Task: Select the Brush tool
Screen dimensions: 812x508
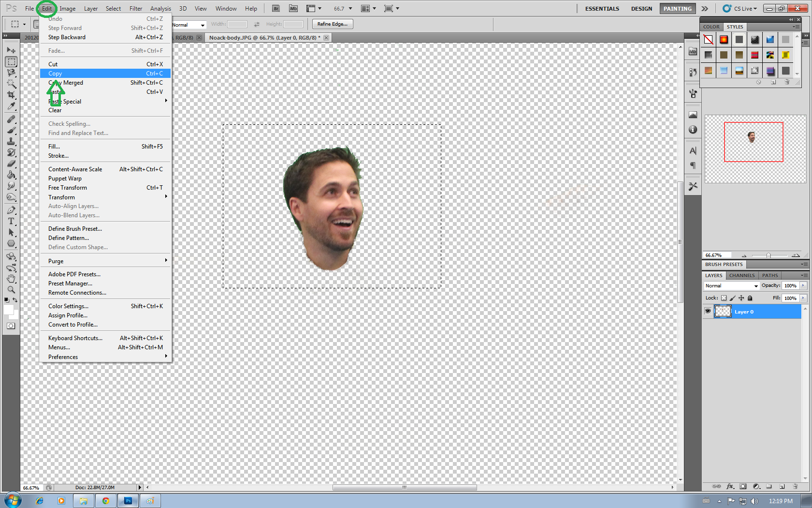Action: [x=11, y=130]
